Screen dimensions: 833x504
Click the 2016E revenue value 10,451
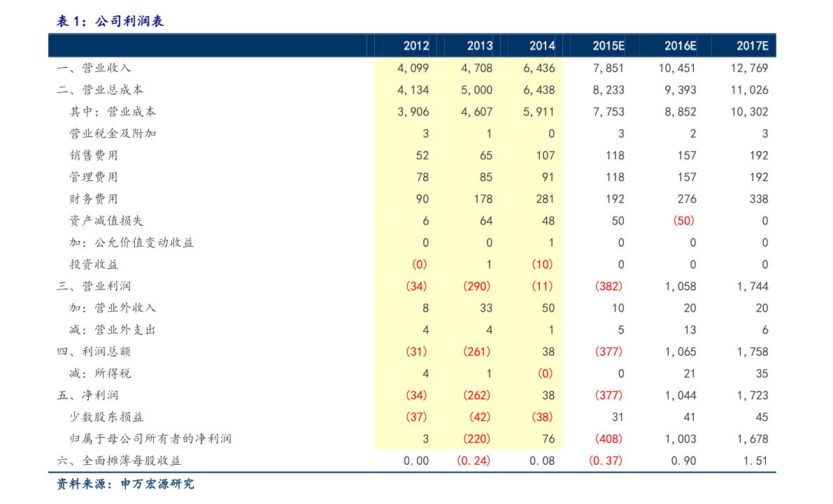coord(677,68)
